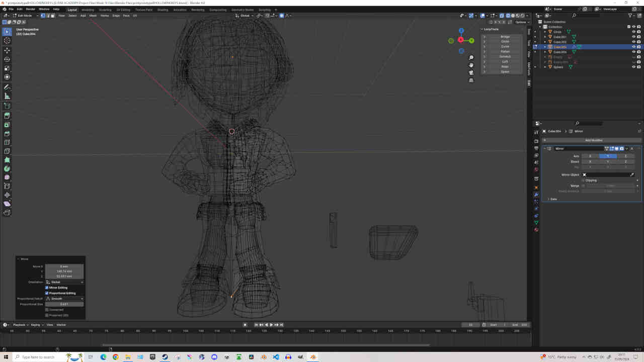Select the Poly Build tool
The width and height of the screenshot is (644, 362).
pos(7,160)
